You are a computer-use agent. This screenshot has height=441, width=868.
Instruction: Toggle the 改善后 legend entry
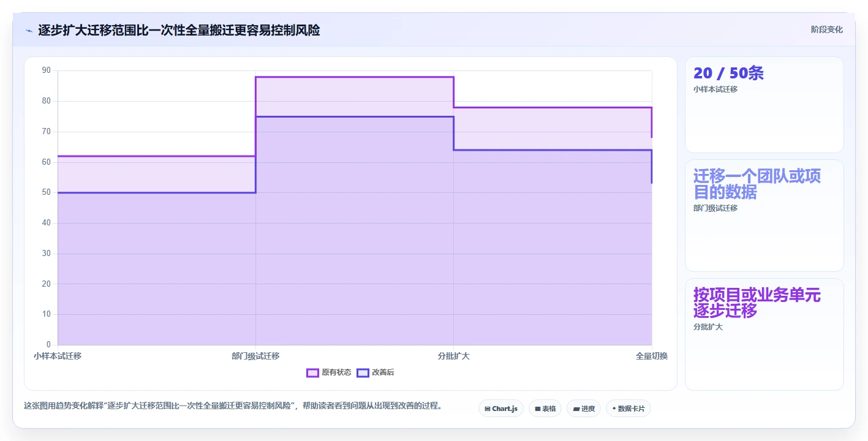(376, 372)
